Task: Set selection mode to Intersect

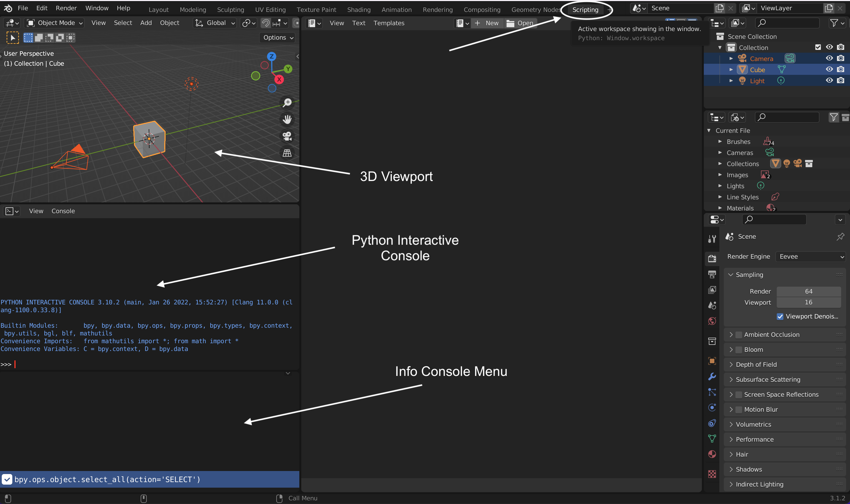Action: (x=70, y=38)
